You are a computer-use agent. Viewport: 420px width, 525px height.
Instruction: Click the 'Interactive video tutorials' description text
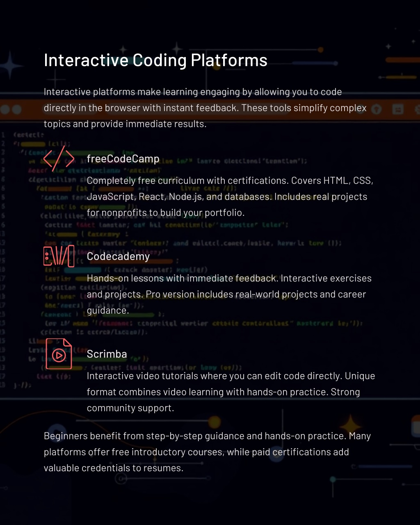pyautogui.click(x=231, y=392)
